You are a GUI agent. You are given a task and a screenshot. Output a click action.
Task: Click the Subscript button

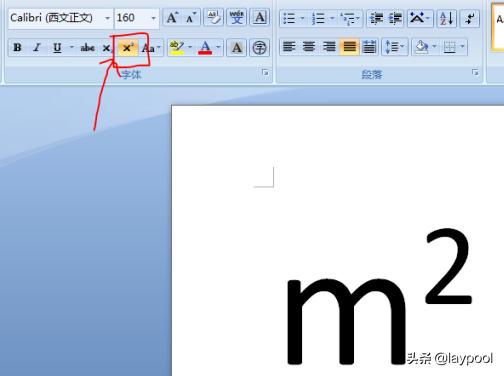tap(107, 48)
